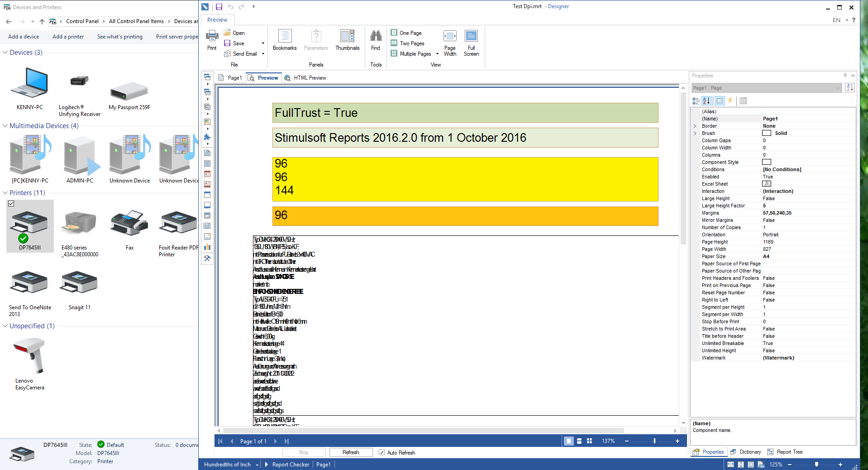
Task: Collapse the Multimedia Devices (4) group
Action: (x=5, y=126)
